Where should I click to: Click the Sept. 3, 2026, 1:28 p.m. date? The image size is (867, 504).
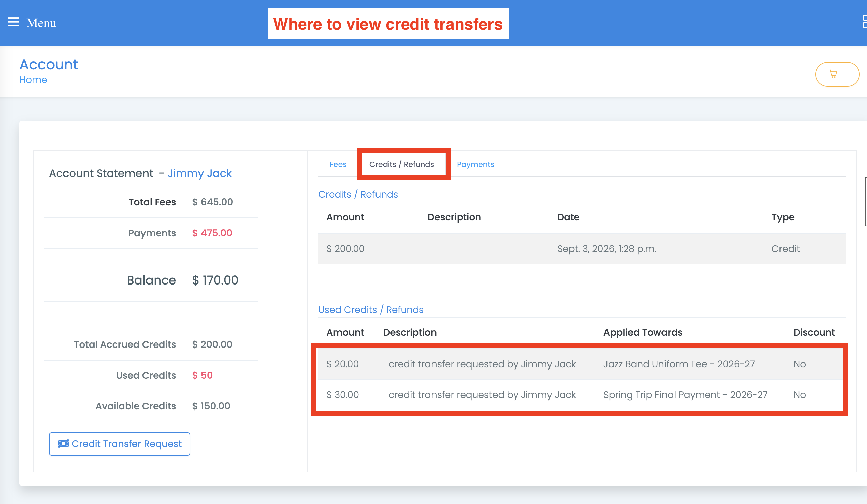(606, 249)
